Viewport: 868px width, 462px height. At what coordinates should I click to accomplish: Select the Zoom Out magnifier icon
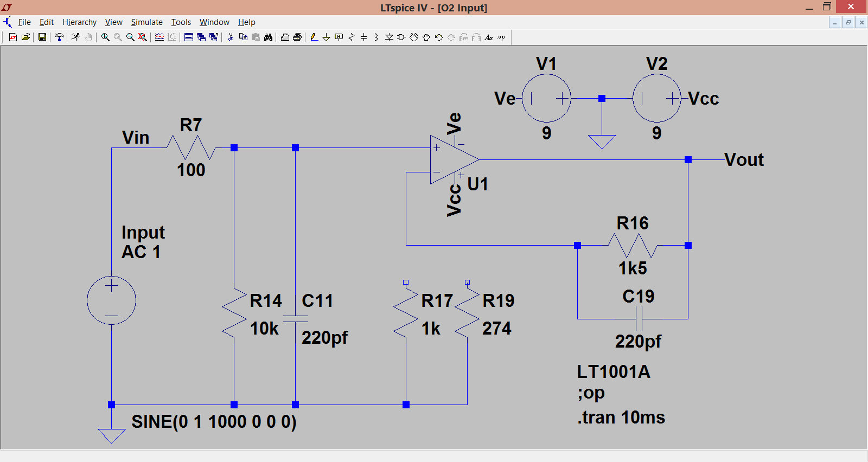[x=130, y=37]
